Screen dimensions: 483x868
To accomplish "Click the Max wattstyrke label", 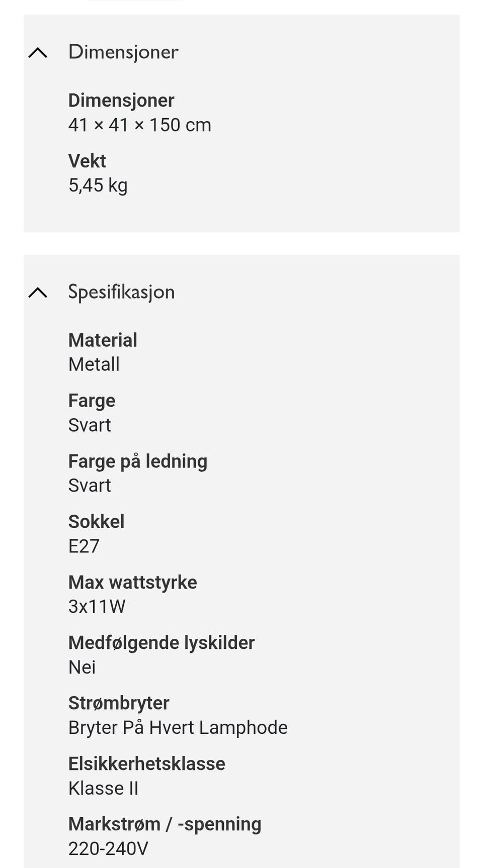I will (x=133, y=583).
